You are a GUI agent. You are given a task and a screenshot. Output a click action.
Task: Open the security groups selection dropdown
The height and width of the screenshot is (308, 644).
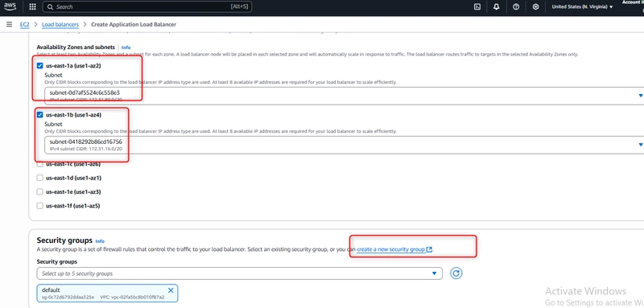click(x=239, y=273)
